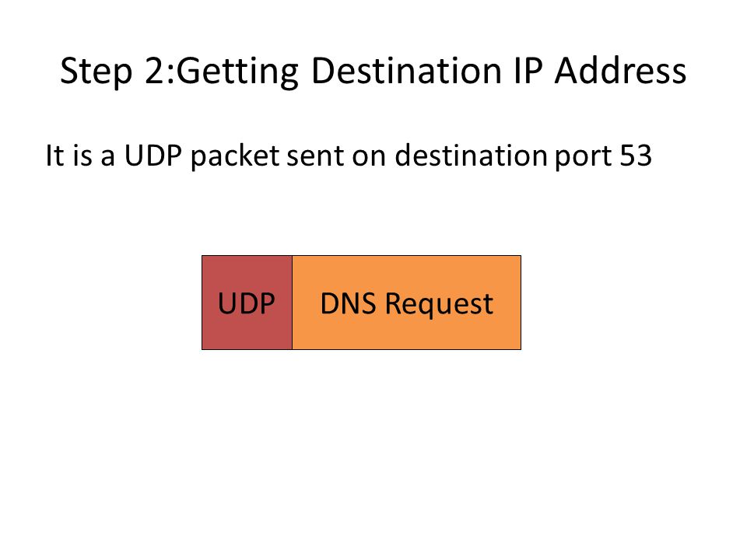Click "Destination" in the slide title
The height and width of the screenshot is (560, 747).
pos(406,71)
